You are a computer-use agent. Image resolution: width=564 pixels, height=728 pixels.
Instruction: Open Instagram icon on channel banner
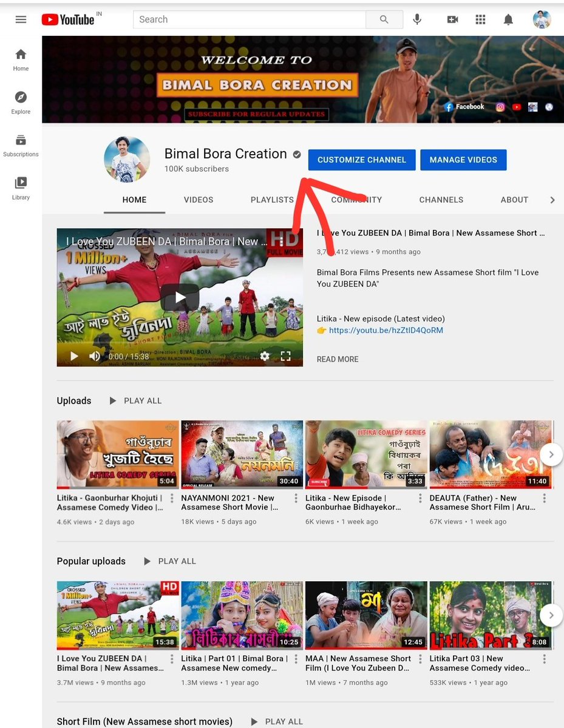pyautogui.click(x=500, y=107)
